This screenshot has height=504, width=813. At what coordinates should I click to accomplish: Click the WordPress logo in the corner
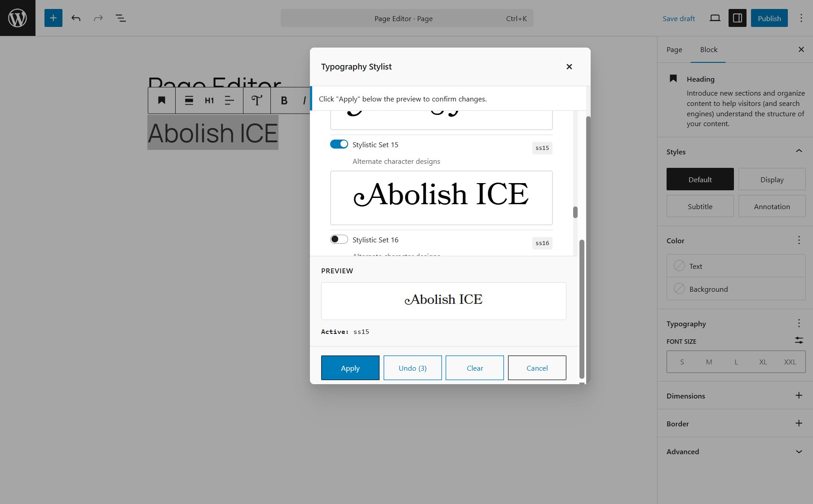click(18, 18)
